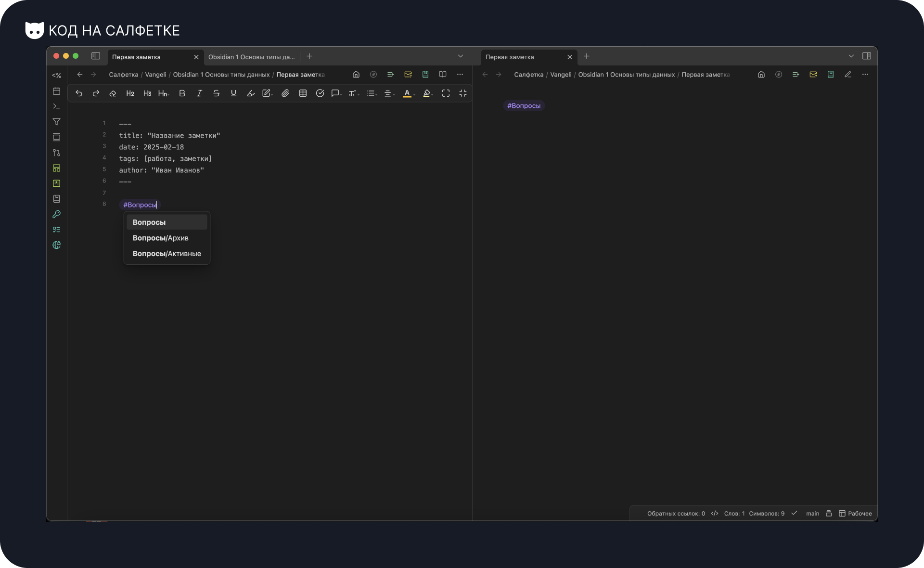The image size is (924, 568).
Task: Insert a table using toolbar icon
Action: point(303,93)
